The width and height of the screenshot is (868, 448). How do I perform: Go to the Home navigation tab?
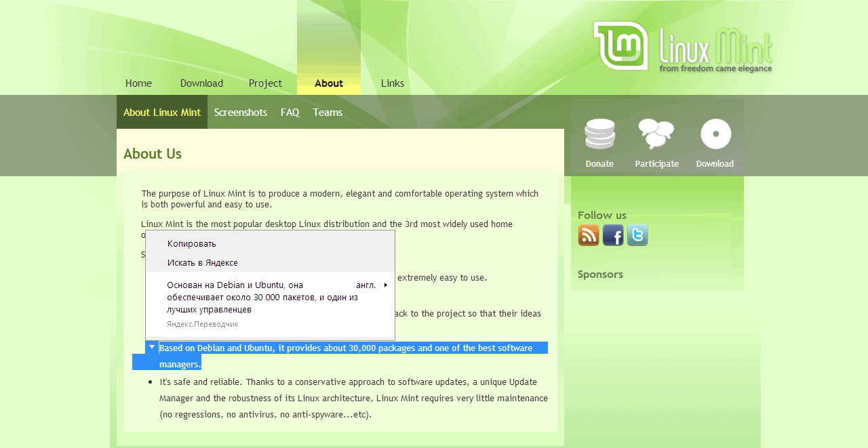tap(138, 83)
